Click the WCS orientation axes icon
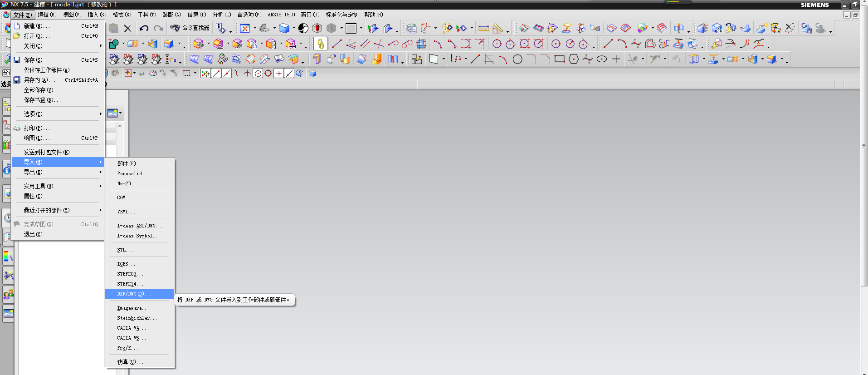 click(425, 29)
